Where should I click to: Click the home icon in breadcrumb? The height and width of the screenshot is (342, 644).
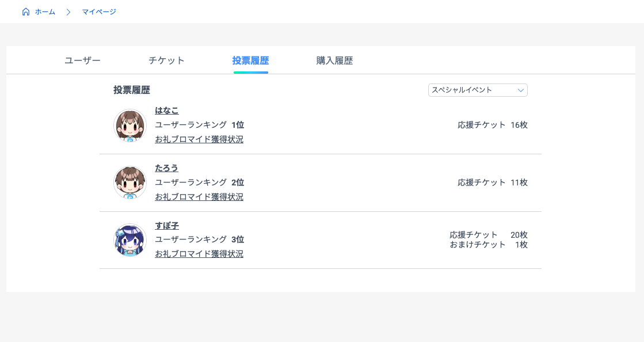(x=26, y=12)
